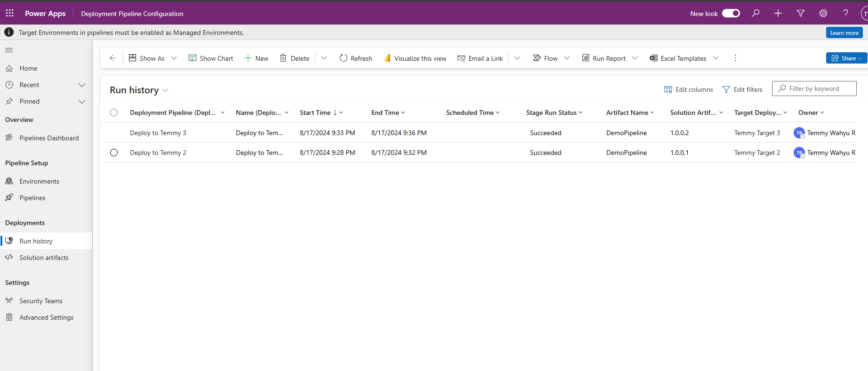Select Run history in sidebar

(x=46, y=241)
